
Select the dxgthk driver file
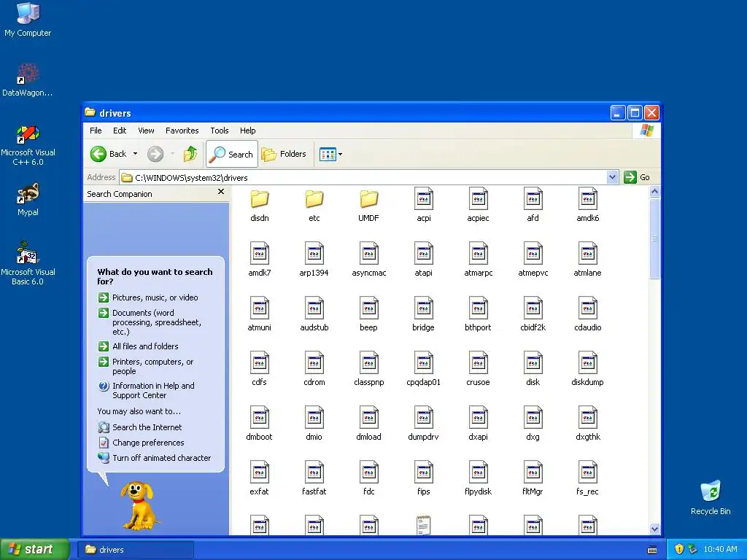[x=587, y=424]
